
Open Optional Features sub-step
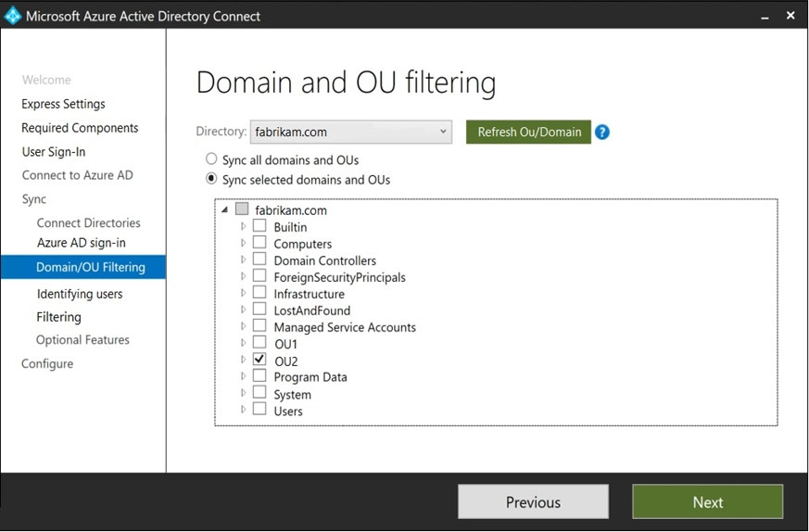point(82,339)
